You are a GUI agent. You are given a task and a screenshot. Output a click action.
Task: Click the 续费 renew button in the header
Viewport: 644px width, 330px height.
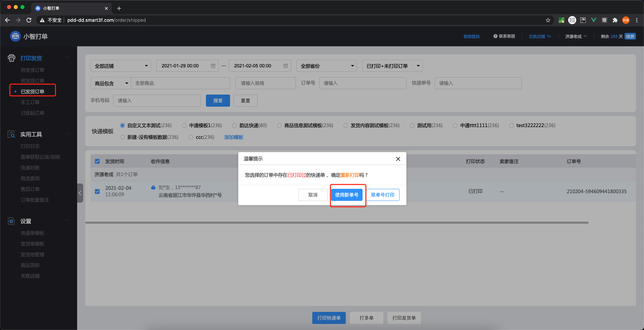(x=630, y=36)
